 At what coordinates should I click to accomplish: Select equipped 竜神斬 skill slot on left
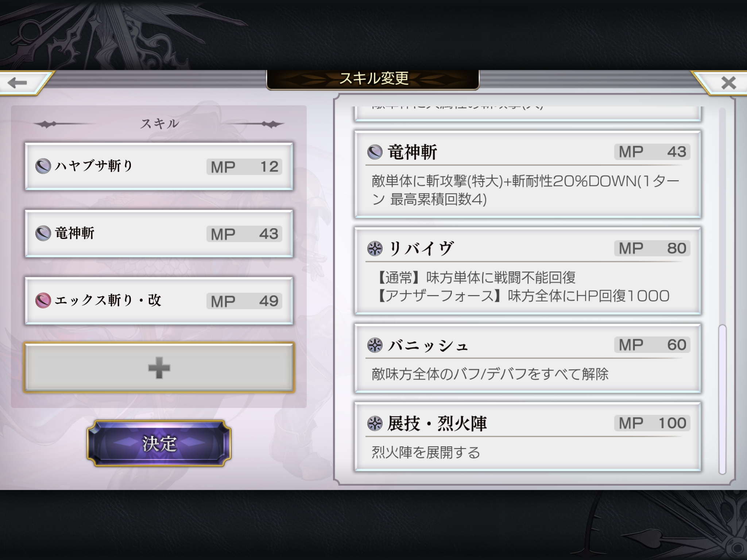159,233
